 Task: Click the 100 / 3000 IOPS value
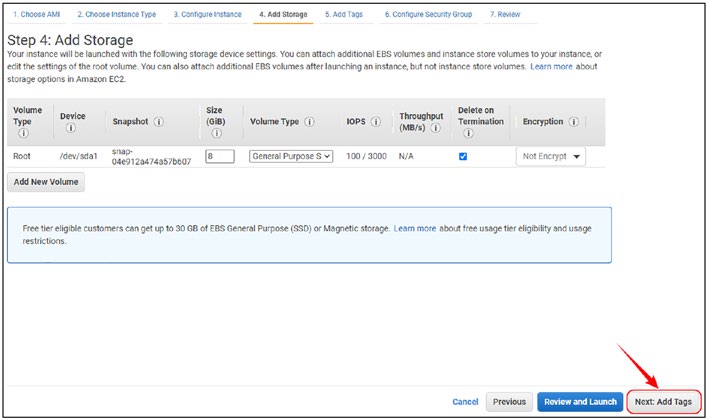(366, 156)
